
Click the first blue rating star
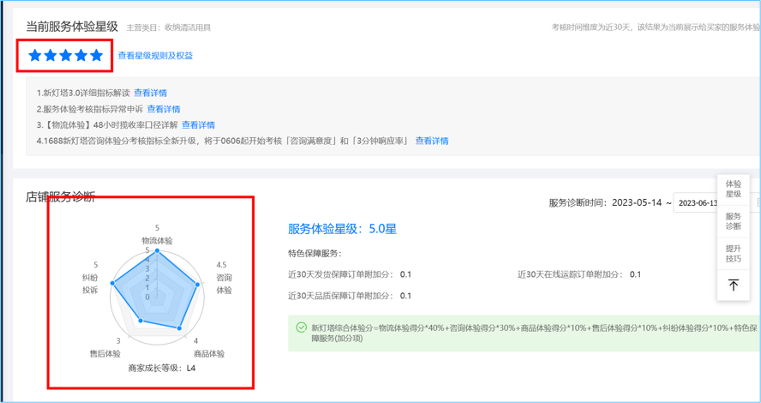tap(35, 55)
